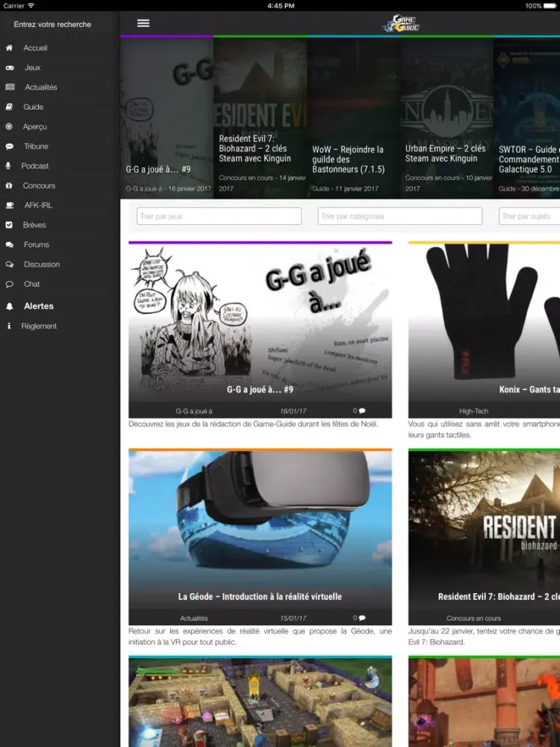Image resolution: width=560 pixels, height=747 pixels.
Task: Click comment icon on G-G a joué à card
Action: [x=362, y=411]
